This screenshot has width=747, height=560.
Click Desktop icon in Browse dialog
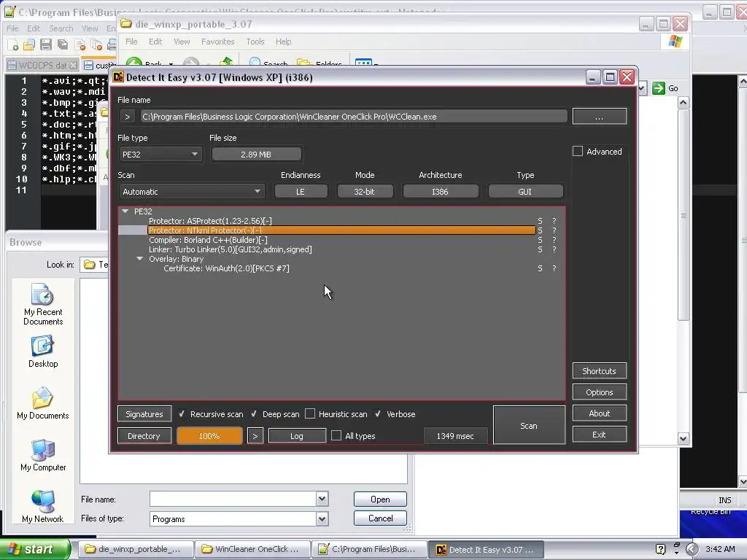point(43,351)
